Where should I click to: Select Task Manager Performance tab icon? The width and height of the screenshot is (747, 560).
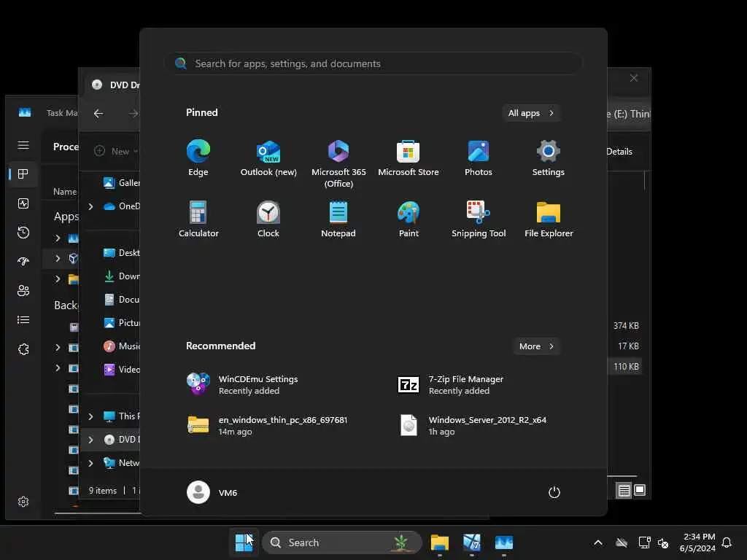coord(23,203)
